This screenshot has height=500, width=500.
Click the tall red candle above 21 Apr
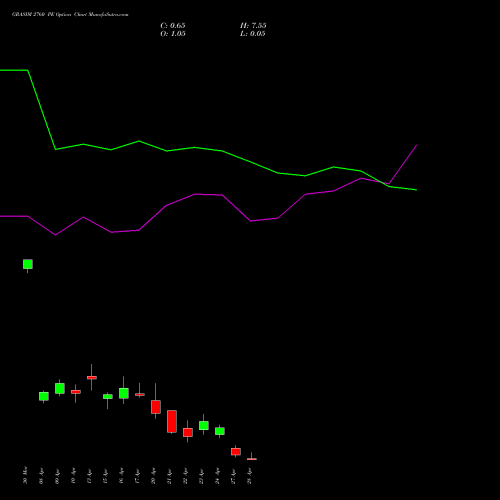pyautogui.click(x=172, y=421)
